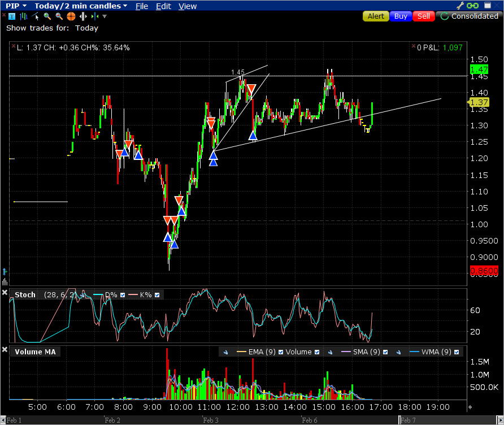
Task: Open the toolbar overflow dropdown arrow
Action: pos(105,16)
